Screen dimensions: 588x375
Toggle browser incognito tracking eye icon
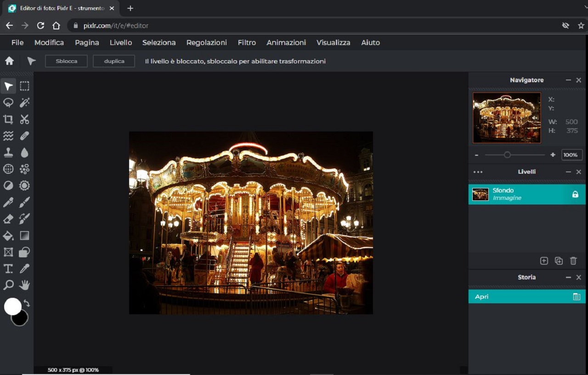[565, 26]
